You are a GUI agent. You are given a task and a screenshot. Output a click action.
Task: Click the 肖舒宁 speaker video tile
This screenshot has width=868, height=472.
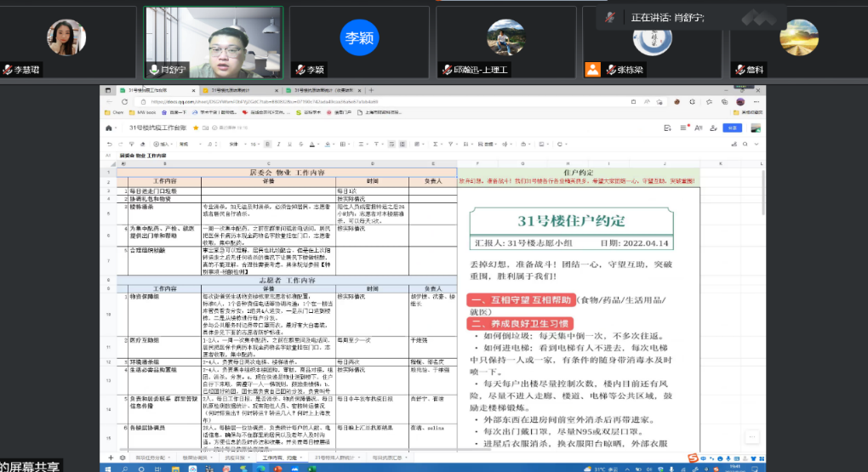(x=213, y=42)
